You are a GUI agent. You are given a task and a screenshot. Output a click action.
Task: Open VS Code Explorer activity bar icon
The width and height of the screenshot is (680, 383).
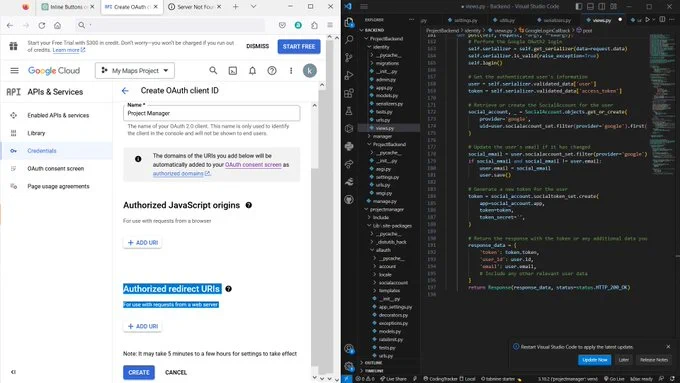click(349, 22)
